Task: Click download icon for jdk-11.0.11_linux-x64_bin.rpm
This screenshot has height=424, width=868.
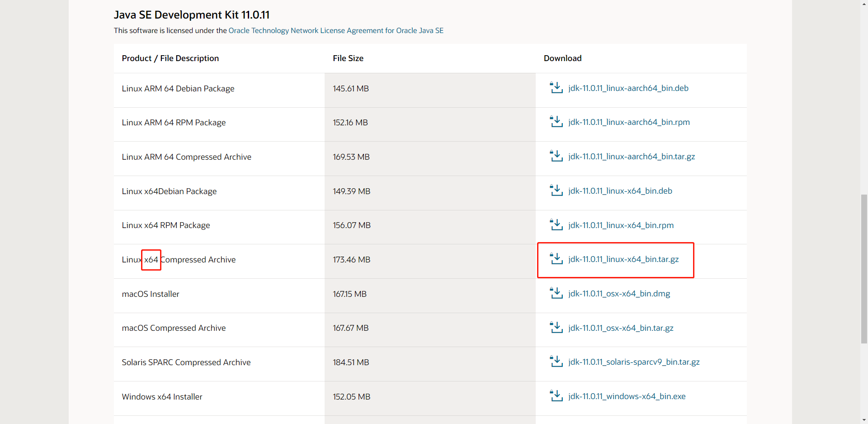Action: click(x=556, y=224)
